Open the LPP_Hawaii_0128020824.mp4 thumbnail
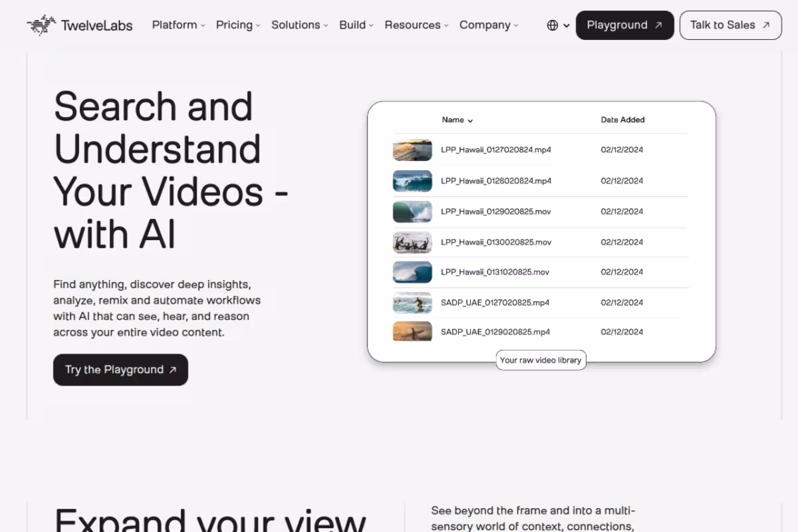Viewport: 798px width, 532px height. tap(412, 181)
